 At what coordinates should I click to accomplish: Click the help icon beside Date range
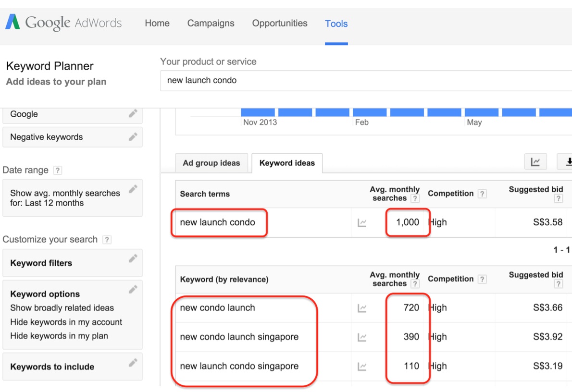tap(58, 170)
